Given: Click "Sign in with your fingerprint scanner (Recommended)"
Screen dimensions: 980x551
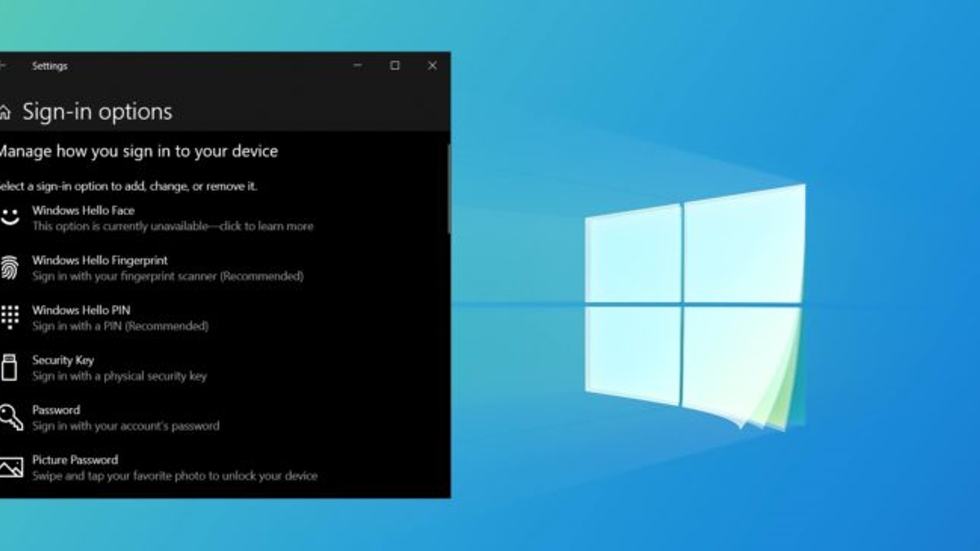Looking at the screenshot, I should click(168, 276).
